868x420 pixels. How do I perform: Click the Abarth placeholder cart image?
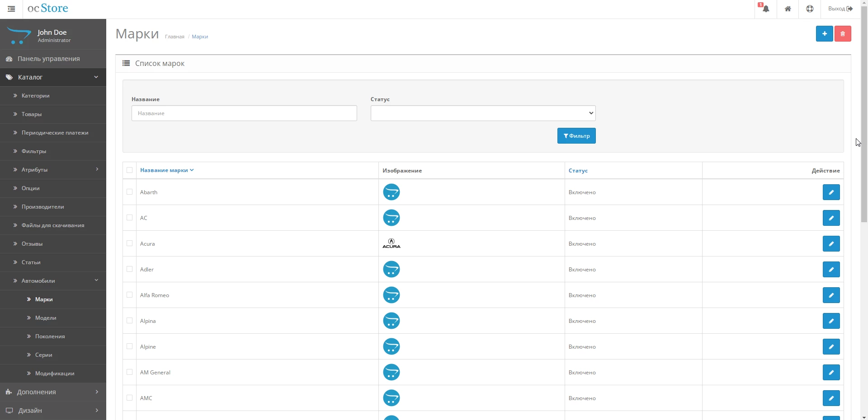[x=392, y=192]
